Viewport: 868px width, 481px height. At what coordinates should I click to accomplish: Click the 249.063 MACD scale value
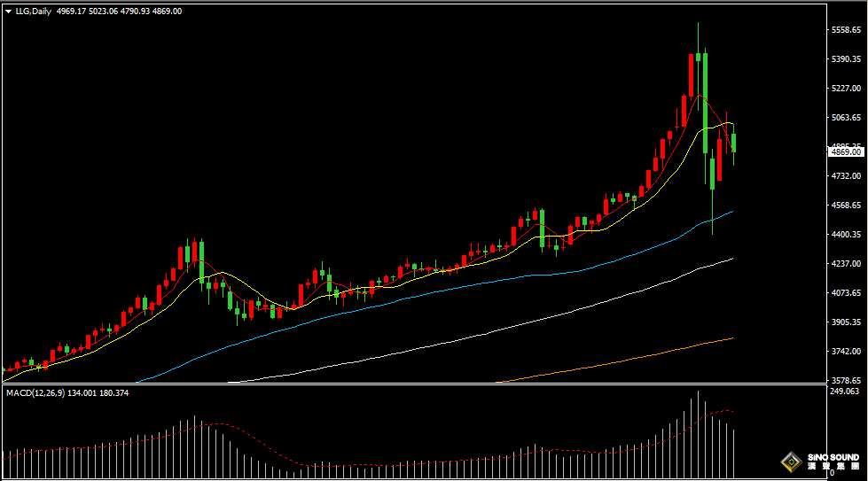click(846, 391)
